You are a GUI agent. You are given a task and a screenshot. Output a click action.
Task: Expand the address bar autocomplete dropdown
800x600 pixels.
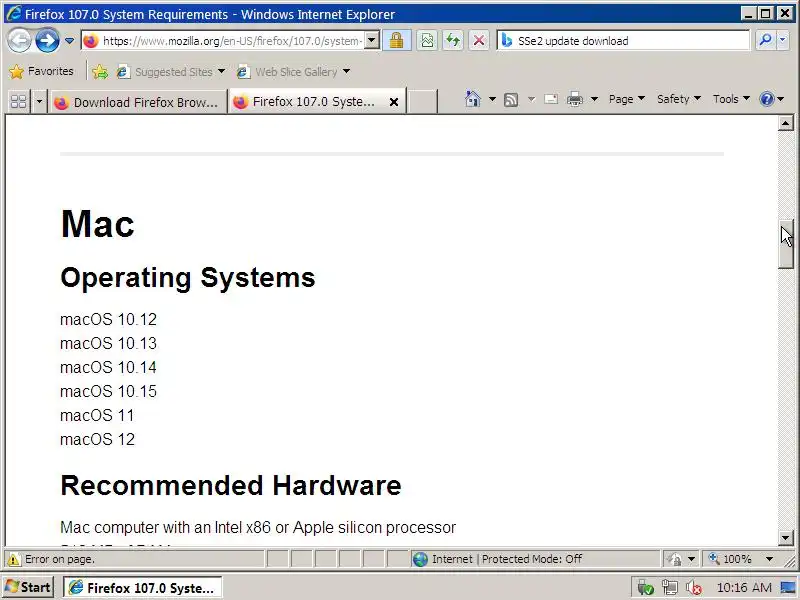[x=372, y=40]
